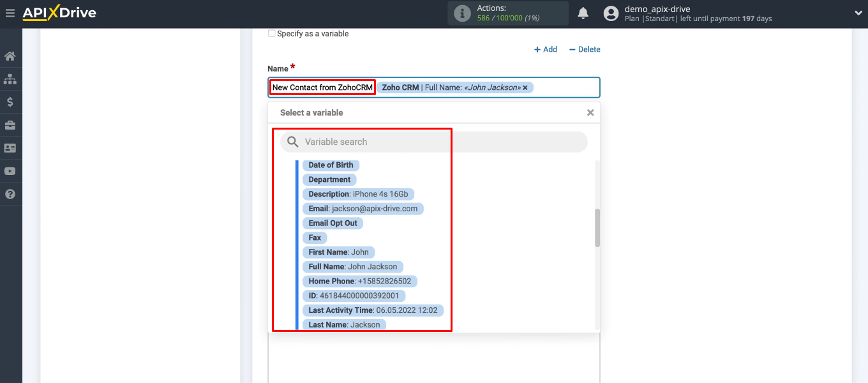Viewport: 868px width, 383px height.
Task: Close the Select a variable panel
Action: [x=590, y=112]
